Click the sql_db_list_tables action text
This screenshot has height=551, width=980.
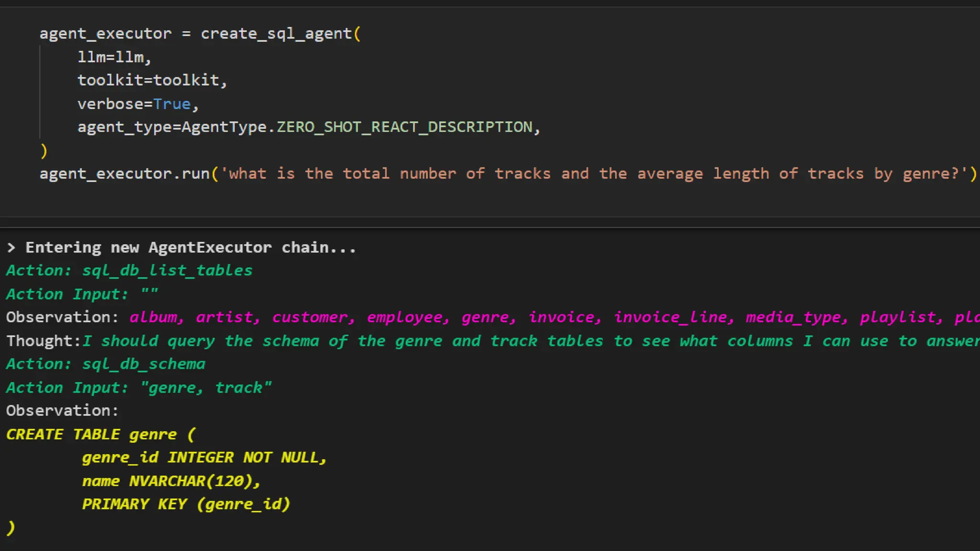167,271
